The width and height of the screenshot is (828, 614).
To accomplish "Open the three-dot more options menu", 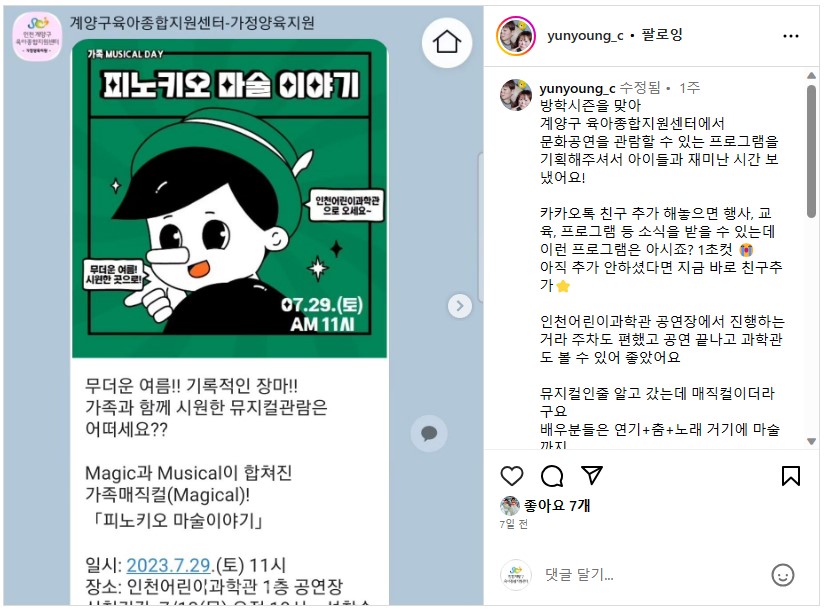I will (791, 36).
